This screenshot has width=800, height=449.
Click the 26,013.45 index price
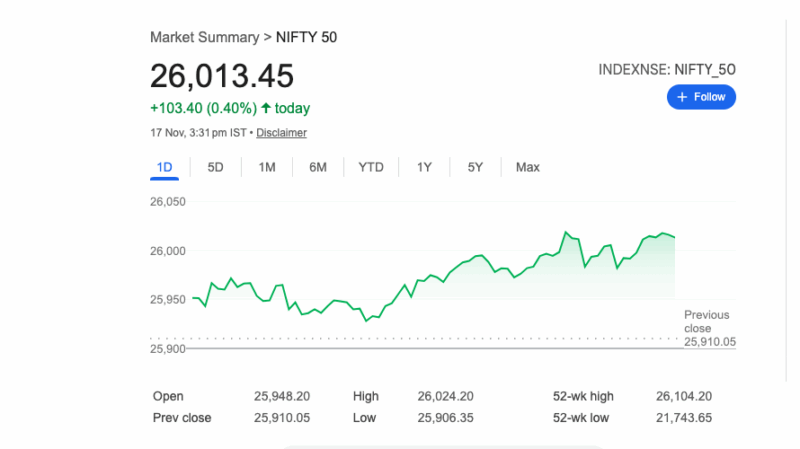[x=222, y=76]
